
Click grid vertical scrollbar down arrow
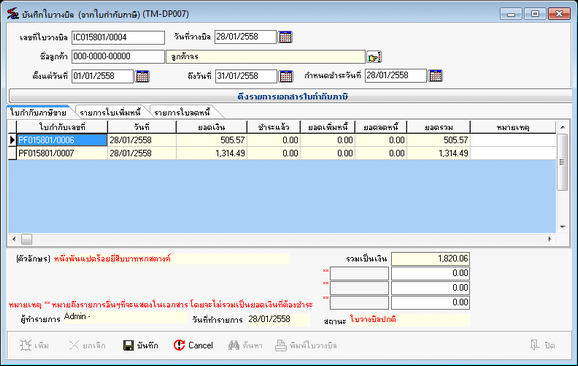coord(562,227)
